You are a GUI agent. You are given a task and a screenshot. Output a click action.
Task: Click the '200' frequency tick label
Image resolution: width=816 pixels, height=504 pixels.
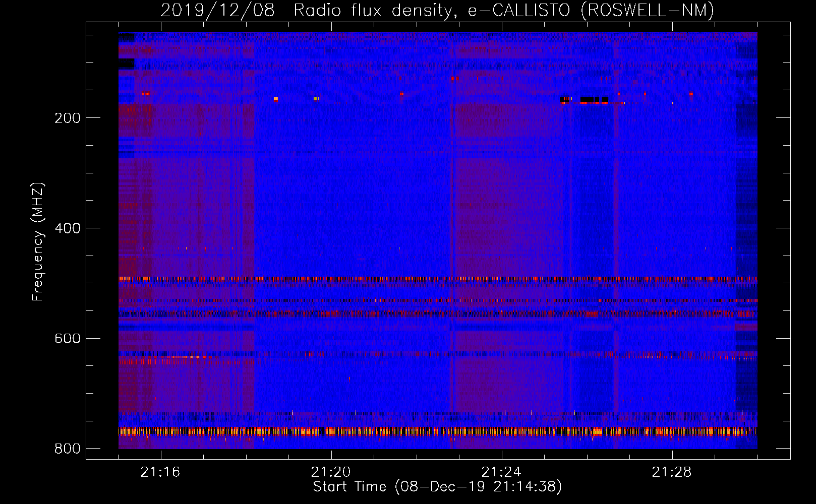pos(68,118)
